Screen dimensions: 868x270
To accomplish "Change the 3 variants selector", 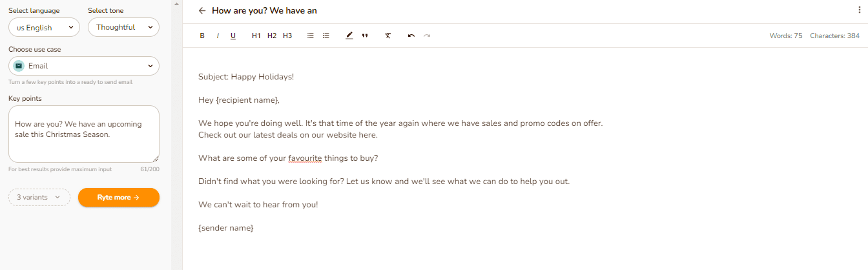I will click(x=39, y=197).
